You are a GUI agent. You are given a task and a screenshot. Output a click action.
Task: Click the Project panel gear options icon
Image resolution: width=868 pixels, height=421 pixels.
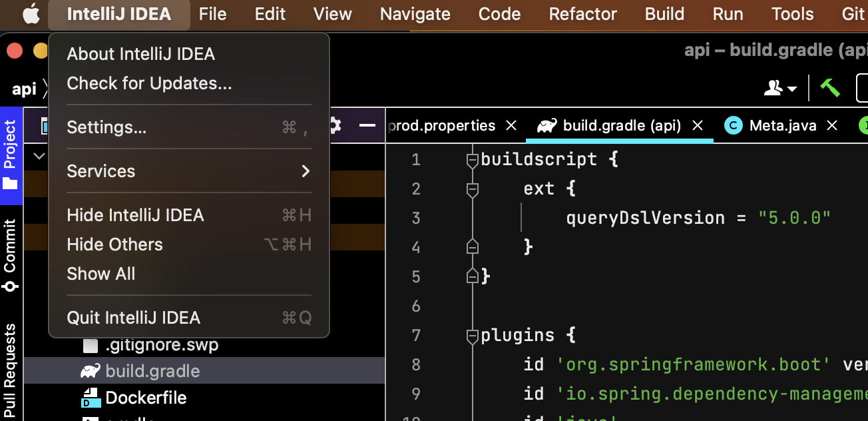tap(335, 125)
